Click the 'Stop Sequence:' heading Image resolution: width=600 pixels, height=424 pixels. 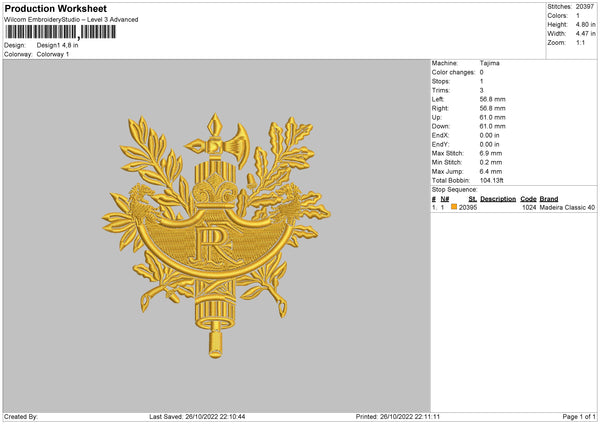455,190
